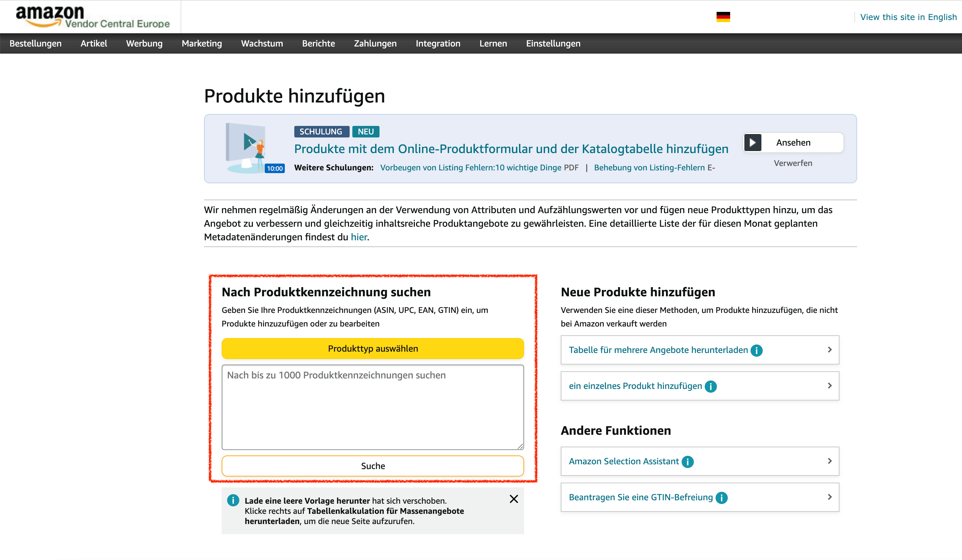Click the Nach Produktkennzeichnung suchen heading
The width and height of the screenshot is (962, 560).
[x=326, y=292]
